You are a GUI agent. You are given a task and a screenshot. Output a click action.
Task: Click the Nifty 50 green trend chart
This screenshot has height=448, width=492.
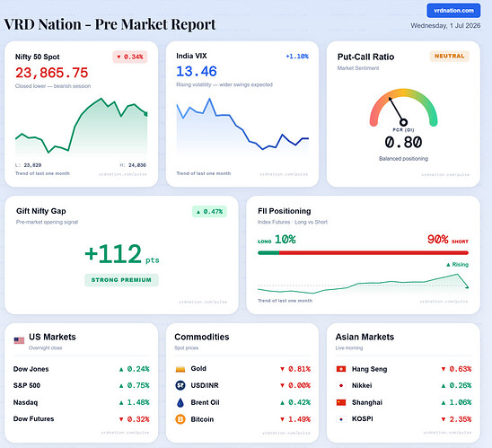(82, 127)
